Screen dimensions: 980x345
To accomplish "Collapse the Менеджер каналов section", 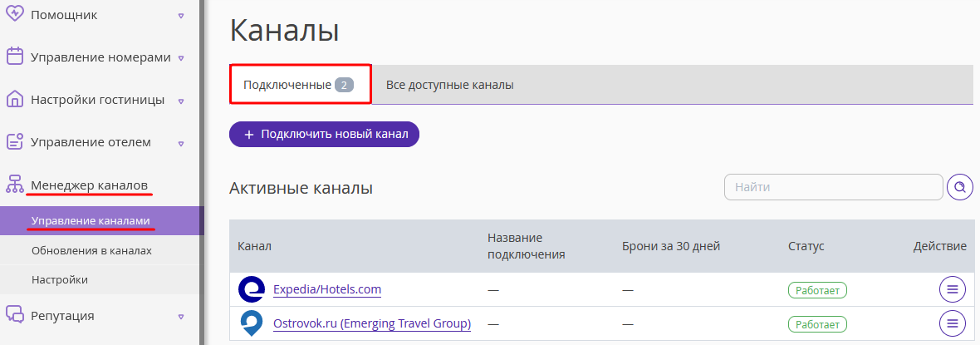I will [90, 185].
